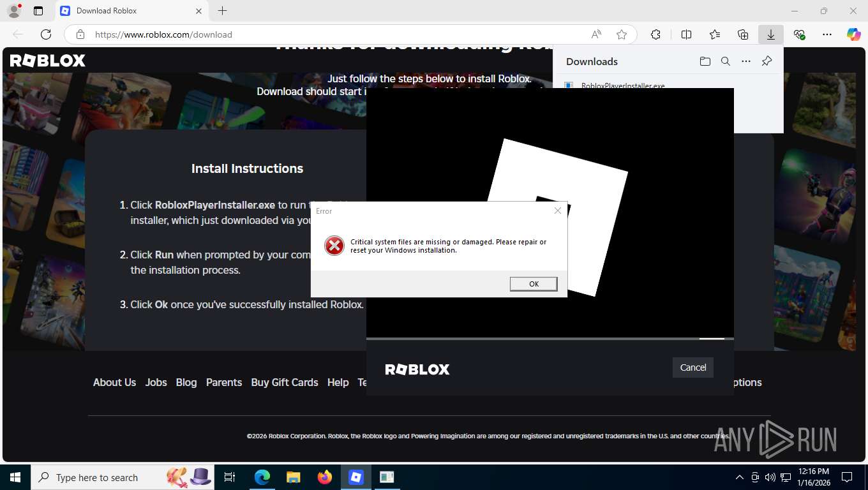Click OK in the Error dialog
Screen dimensions: 868x490
pyautogui.click(x=534, y=284)
